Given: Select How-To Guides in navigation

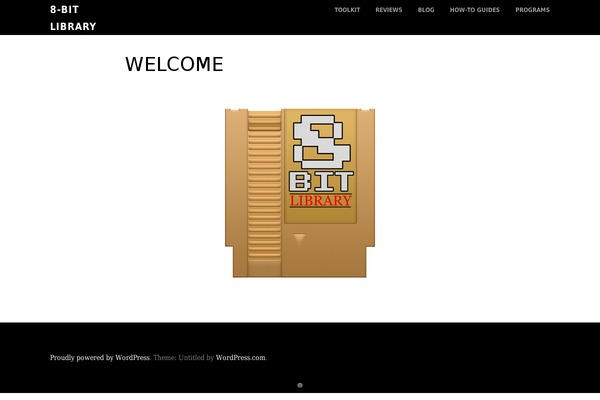Looking at the screenshot, I should (474, 10).
